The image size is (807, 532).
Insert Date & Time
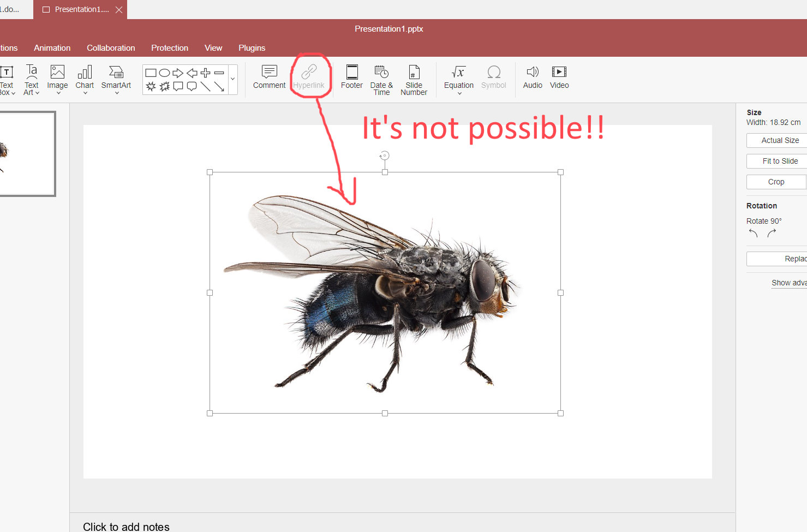pos(381,80)
